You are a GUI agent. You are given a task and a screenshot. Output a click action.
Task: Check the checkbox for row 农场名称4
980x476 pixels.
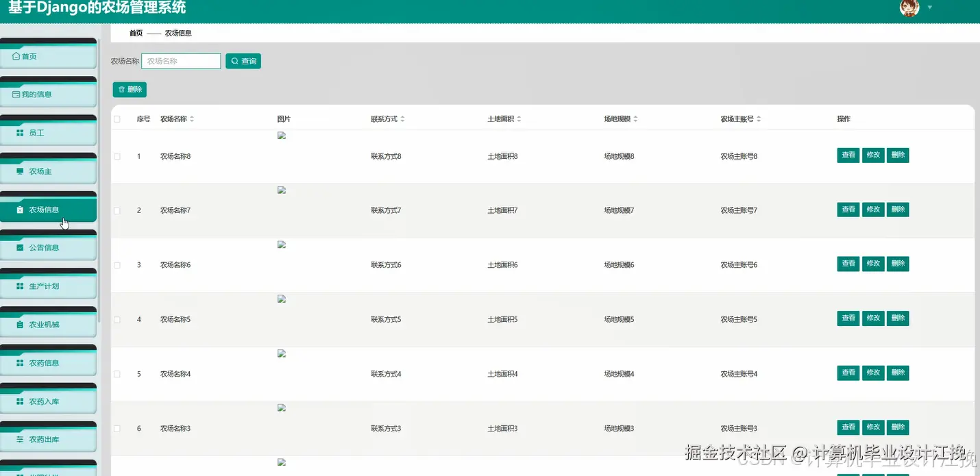click(117, 374)
